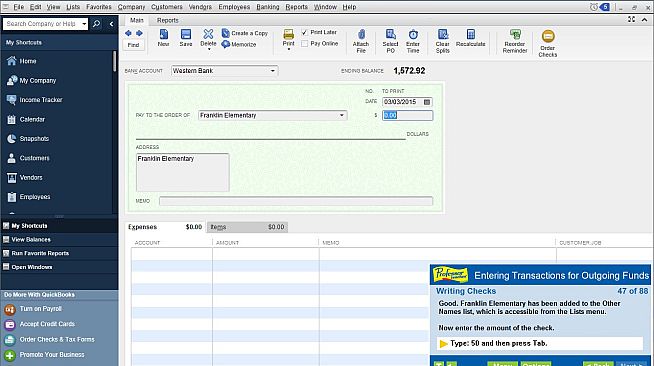Click the dollar amount field
654x366 pixels.
click(407, 115)
